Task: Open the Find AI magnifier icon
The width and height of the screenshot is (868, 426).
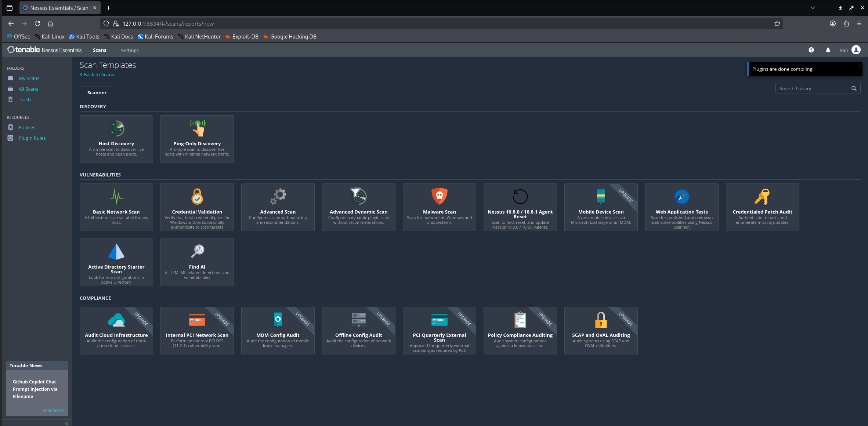Action: 197,252
